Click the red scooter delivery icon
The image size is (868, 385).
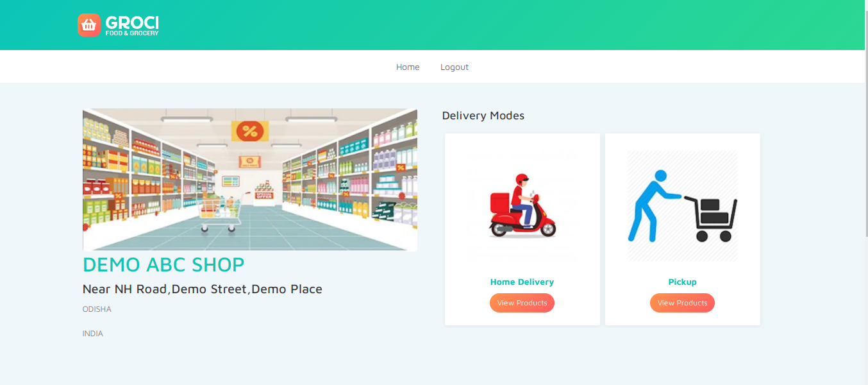tap(522, 207)
